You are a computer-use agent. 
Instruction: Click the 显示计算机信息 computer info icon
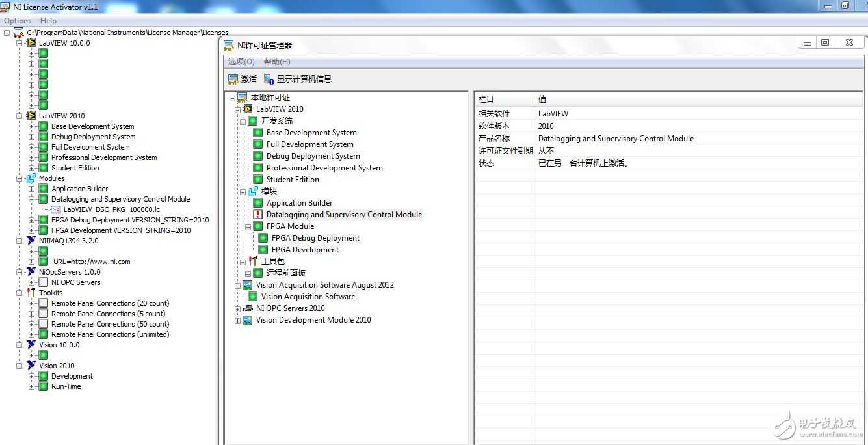pos(269,79)
